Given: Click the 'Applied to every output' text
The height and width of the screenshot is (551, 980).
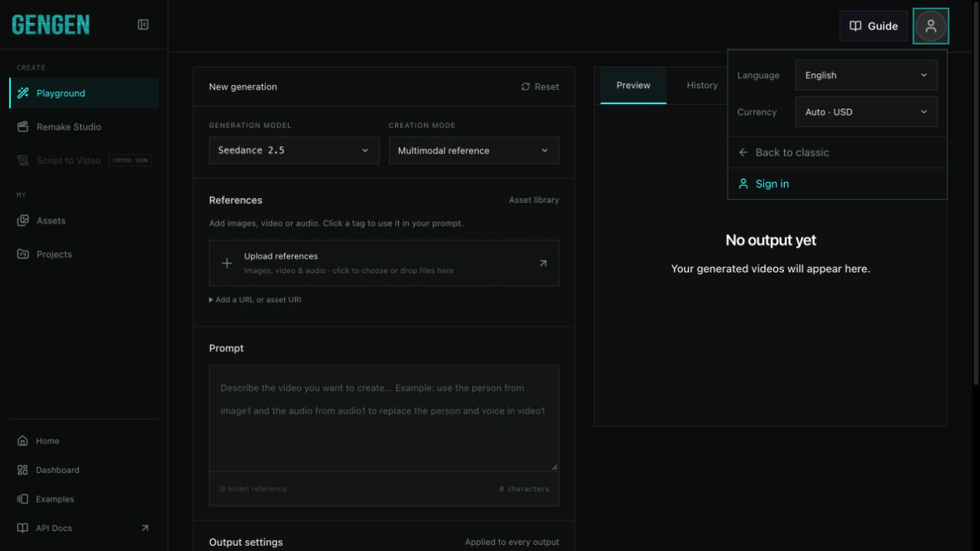Looking at the screenshot, I should 512,543.
